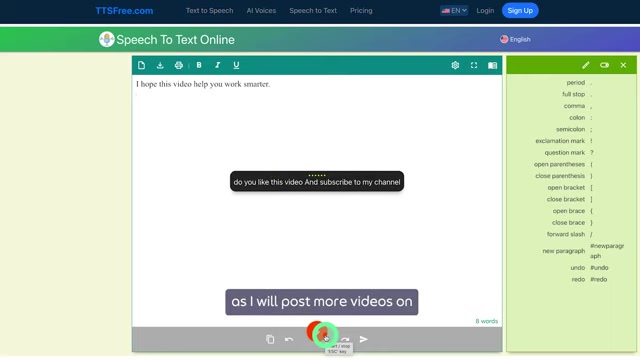Switch editor to fullscreen mode

pyautogui.click(x=474, y=65)
